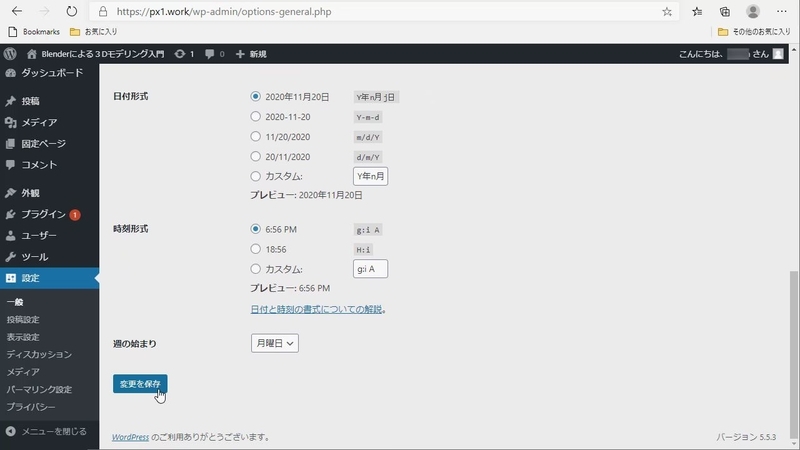Select date format 2020年11月20日

[255, 96]
